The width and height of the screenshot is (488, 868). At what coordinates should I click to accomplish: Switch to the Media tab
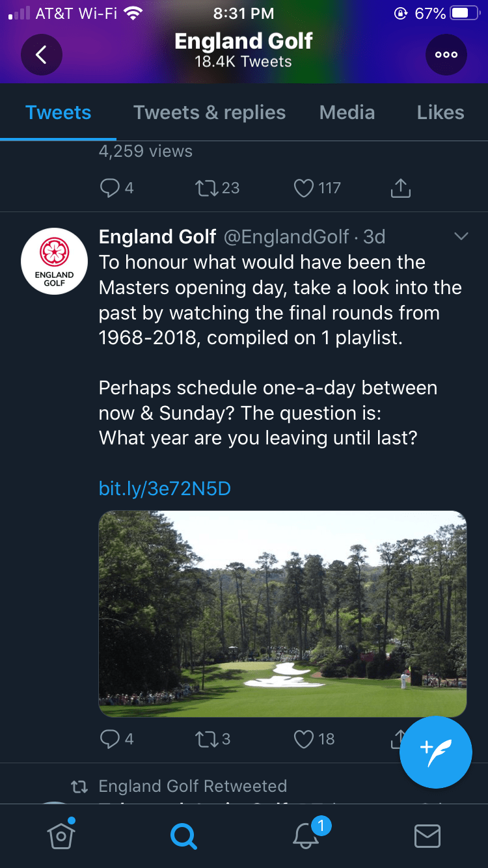(347, 113)
